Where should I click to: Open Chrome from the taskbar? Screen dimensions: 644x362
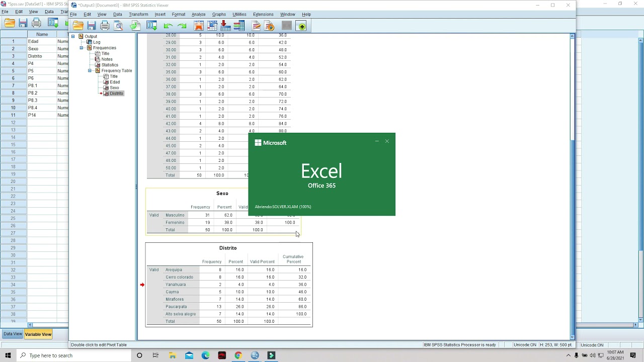click(x=238, y=355)
